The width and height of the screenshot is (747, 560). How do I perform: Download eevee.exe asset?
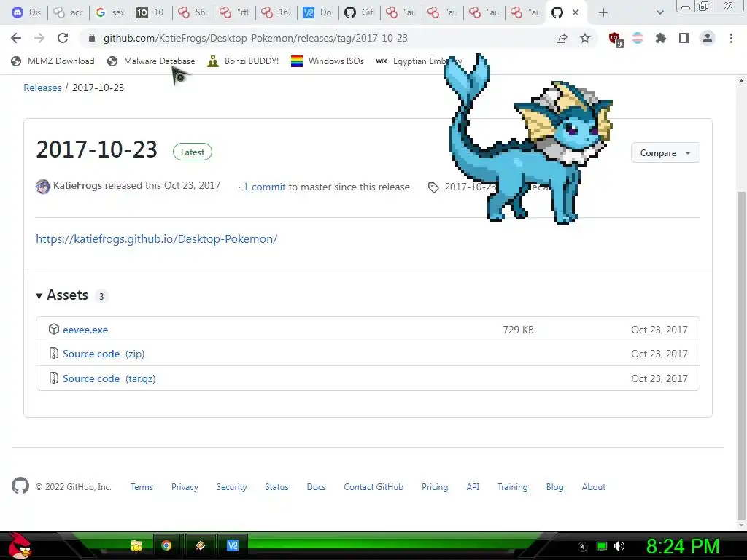[x=85, y=330]
